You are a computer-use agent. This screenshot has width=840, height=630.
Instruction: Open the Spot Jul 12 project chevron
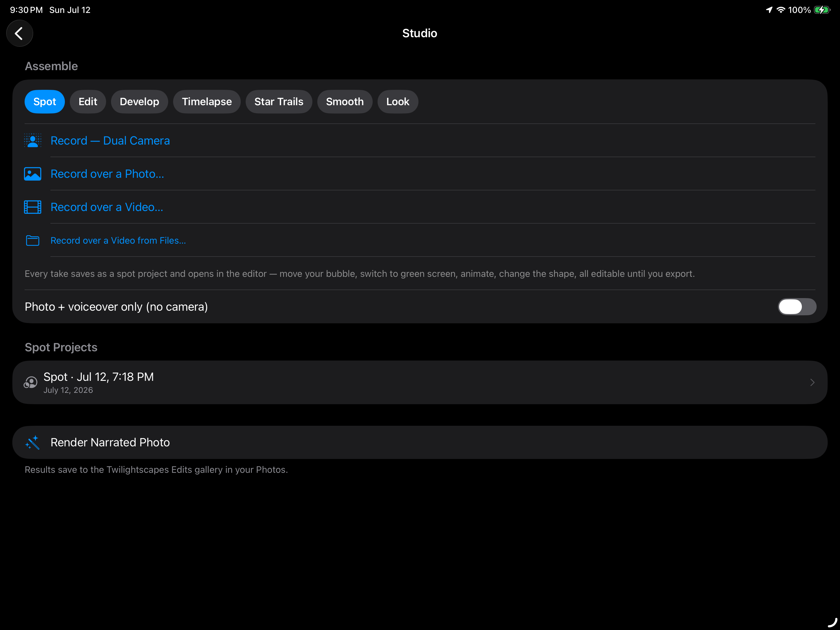pyautogui.click(x=812, y=382)
